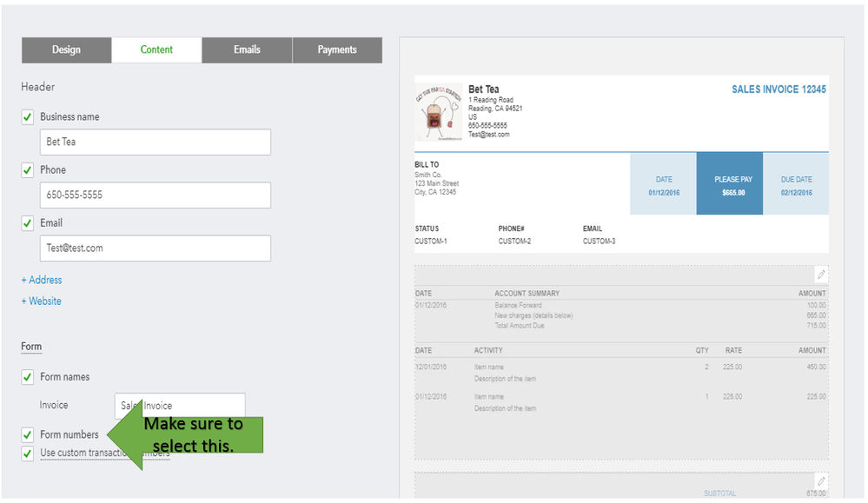Click the Header section heading
Screen dimensions: 868x503
37,87
